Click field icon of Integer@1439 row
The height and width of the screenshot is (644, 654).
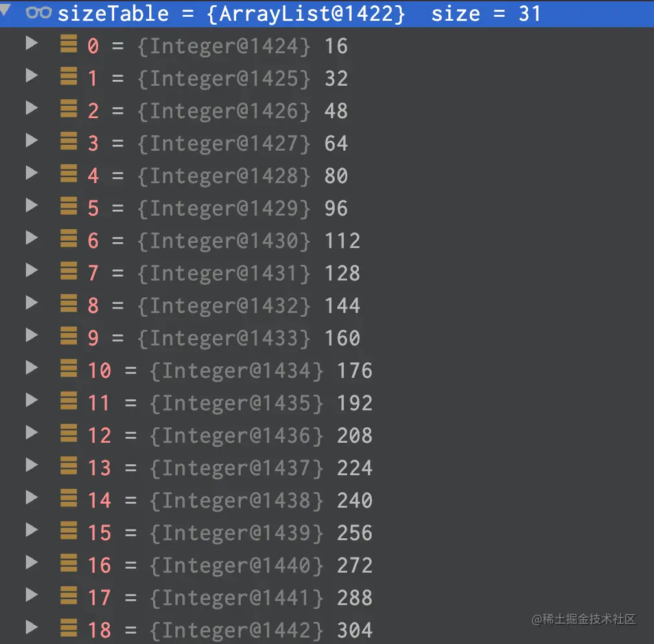69,530
